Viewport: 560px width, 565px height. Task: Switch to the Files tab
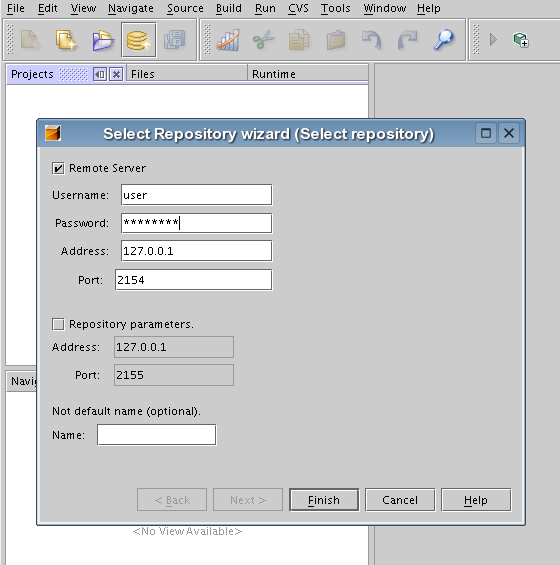coord(143,74)
